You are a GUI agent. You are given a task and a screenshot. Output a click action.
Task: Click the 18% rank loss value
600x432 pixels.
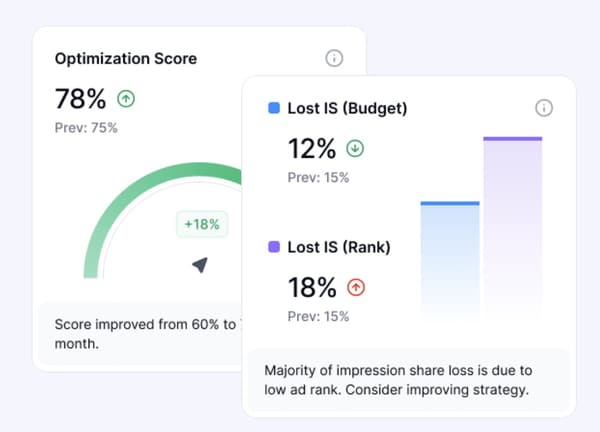tap(312, 288)
